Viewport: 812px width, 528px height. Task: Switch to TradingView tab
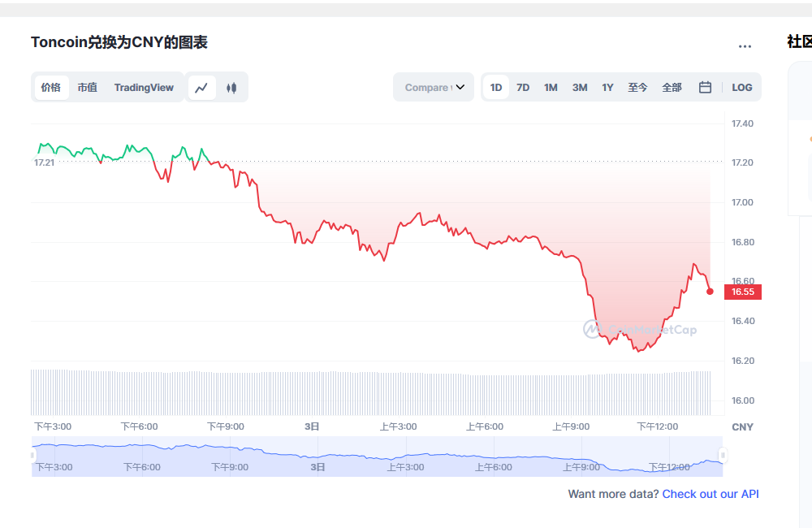tap(144, 88)
